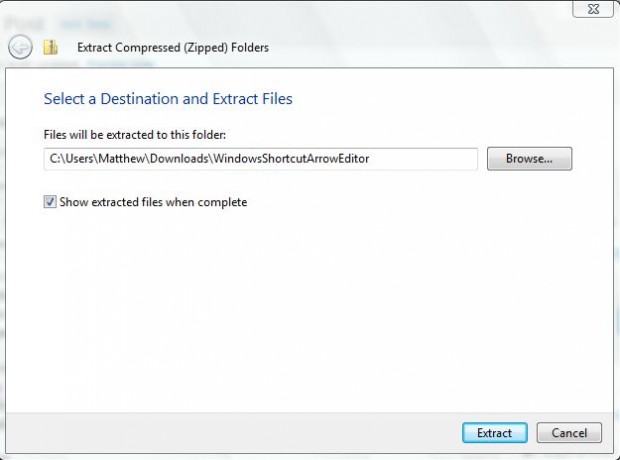Screen dimensions: 620x460
Task: Click the 'Extract Compressed (Zipped) Folders' title
Action: [173, 47]
